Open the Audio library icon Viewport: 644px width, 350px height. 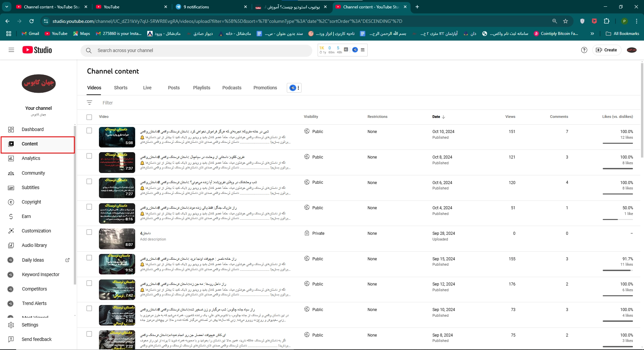point(11,246)
